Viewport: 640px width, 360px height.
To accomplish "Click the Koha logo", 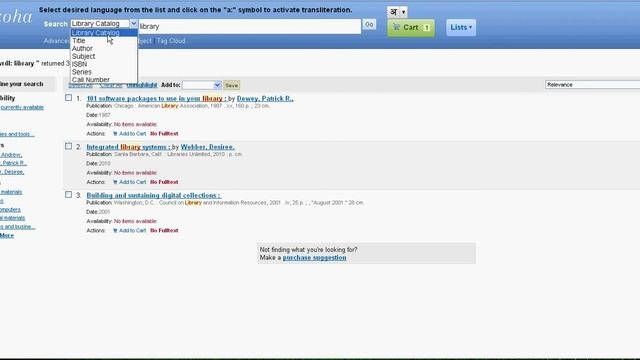I will [16, 16].
